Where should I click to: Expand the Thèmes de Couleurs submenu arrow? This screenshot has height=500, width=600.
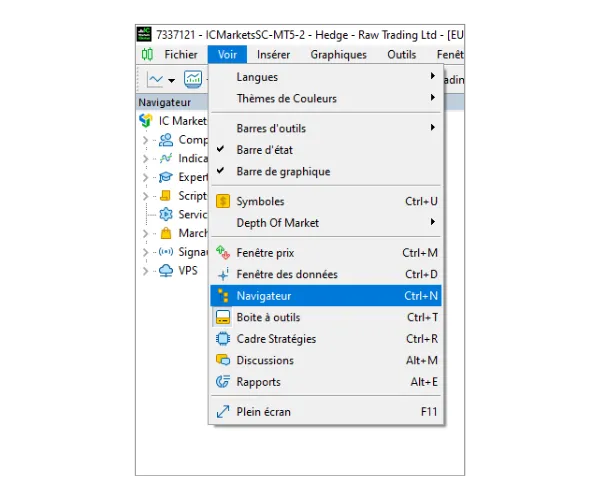[432, 97]
